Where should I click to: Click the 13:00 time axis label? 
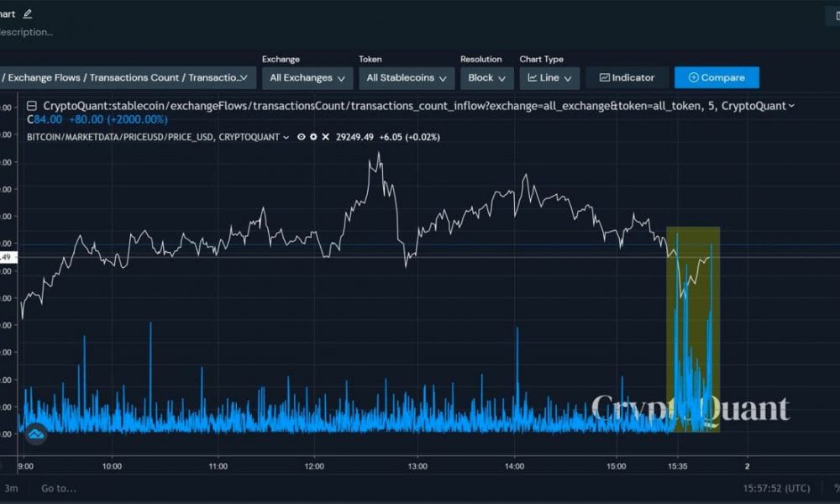tap(417, 466)
